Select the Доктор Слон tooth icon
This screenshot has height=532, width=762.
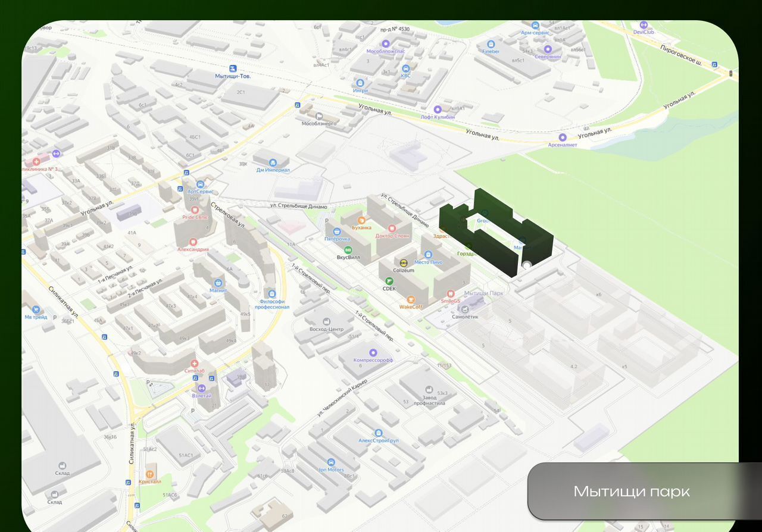click(x=392, y=227)
